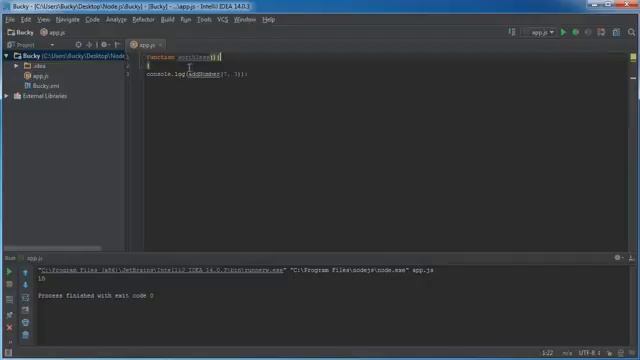
Task: Close the app.js editor tab
Action: (160, 45)
